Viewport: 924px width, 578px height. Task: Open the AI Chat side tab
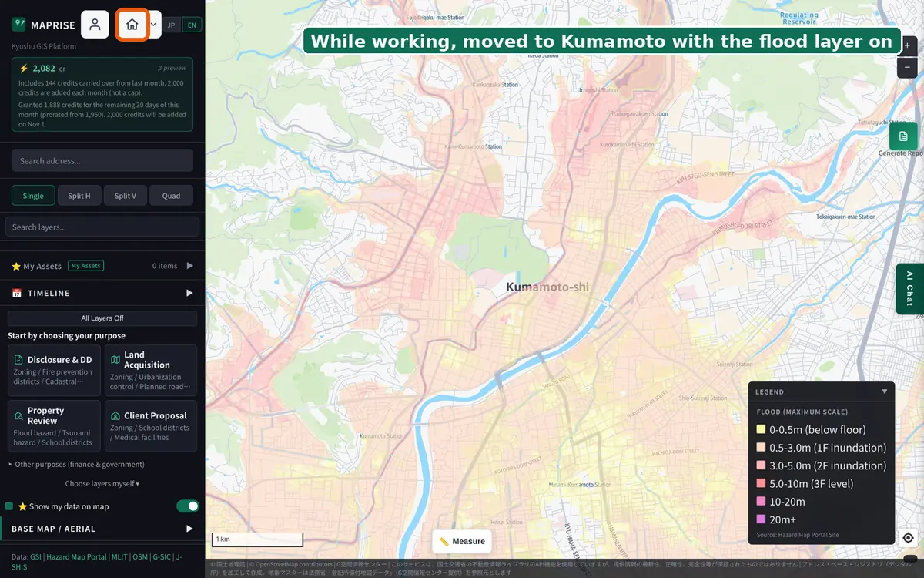(909, 289)
